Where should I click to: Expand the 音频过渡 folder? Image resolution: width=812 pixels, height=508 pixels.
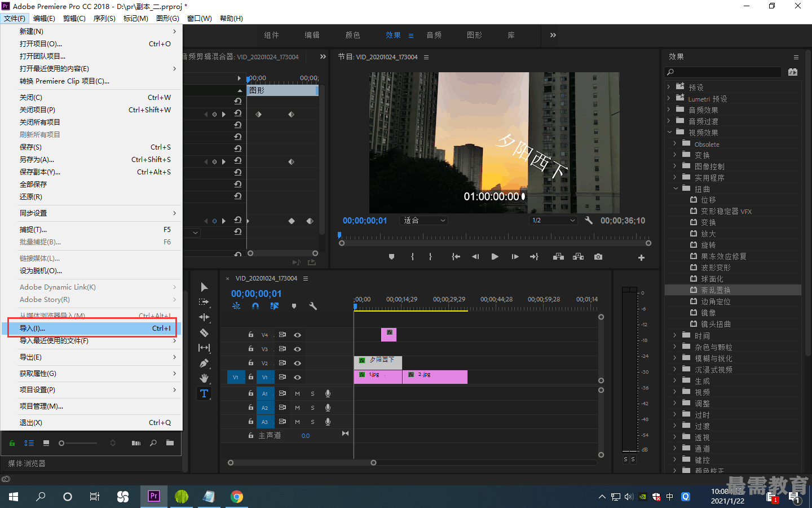(x=669, y=121)
